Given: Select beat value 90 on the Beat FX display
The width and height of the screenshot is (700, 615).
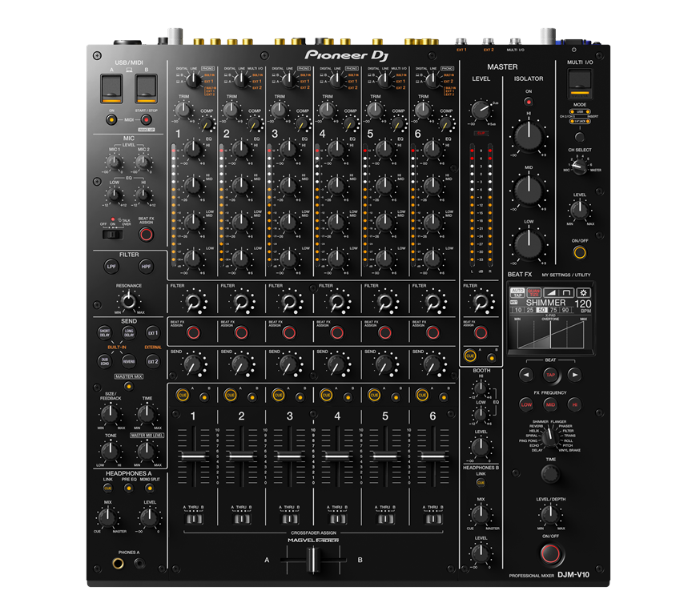Looking at the screenshot, I should (x=565, y=310).
